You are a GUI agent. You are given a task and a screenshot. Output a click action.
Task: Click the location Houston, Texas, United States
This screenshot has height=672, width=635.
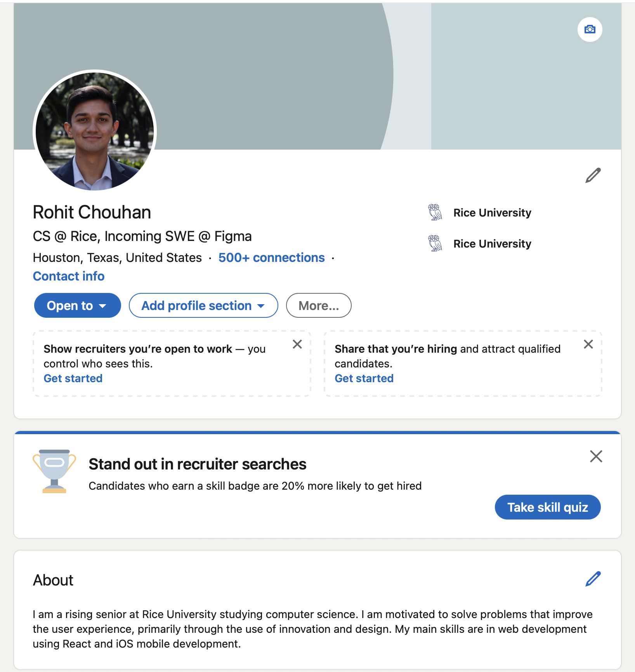pos(117,258)
